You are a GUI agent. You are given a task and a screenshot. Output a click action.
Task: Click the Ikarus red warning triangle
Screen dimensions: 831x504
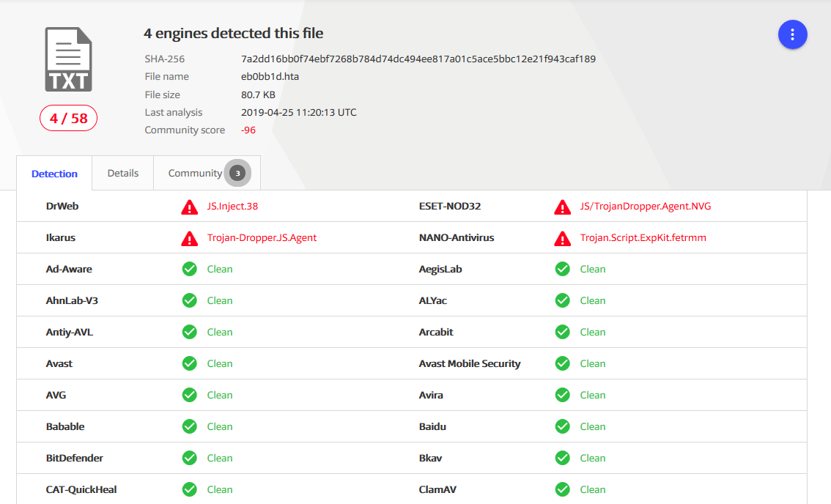tap(189, 239)
